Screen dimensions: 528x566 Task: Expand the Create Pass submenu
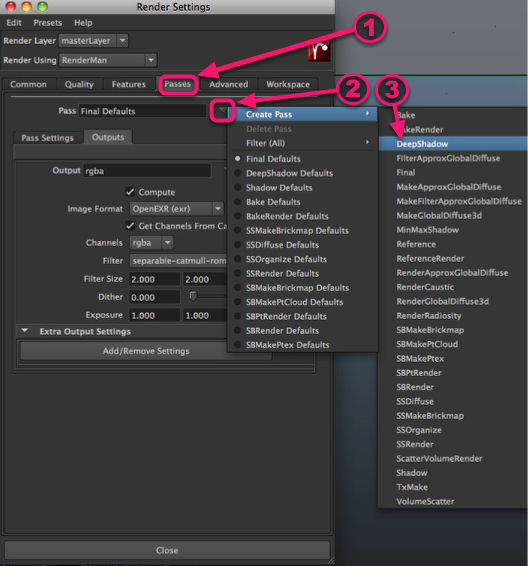coord(304,114)
